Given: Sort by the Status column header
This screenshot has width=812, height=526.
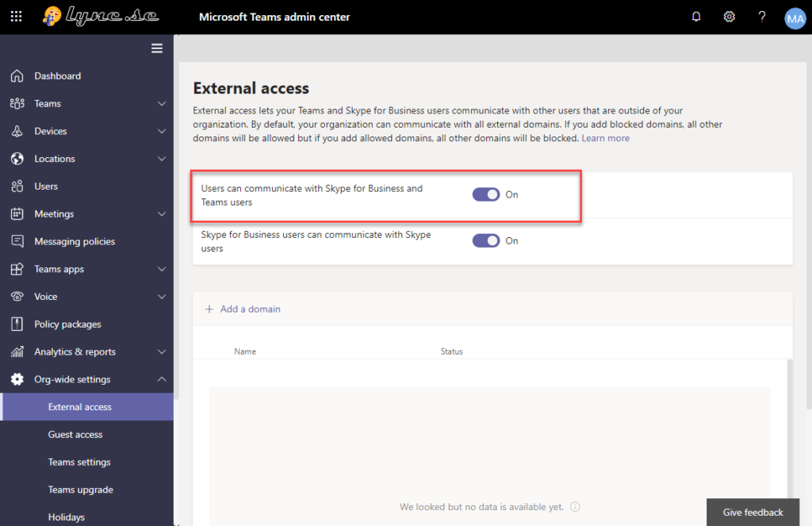Looking at the screenshot, I should 451,351.
